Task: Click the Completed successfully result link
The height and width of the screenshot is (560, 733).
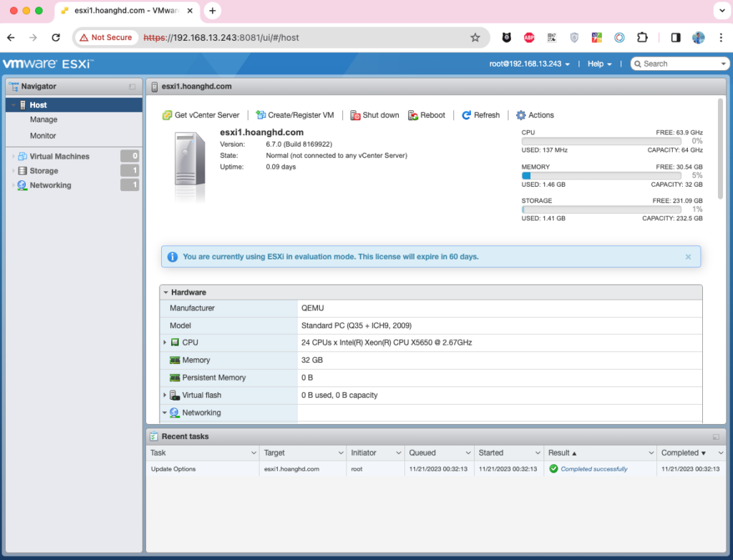Action: click(593, 469)
